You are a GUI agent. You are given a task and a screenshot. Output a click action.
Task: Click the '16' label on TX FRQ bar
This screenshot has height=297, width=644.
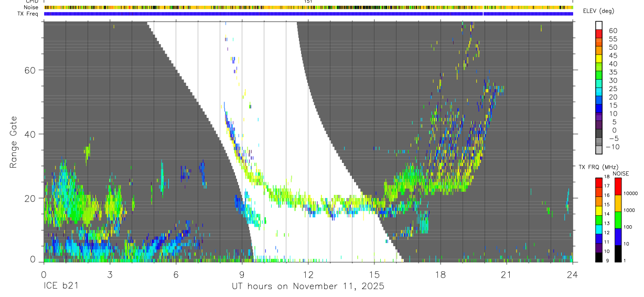(607, 195)
